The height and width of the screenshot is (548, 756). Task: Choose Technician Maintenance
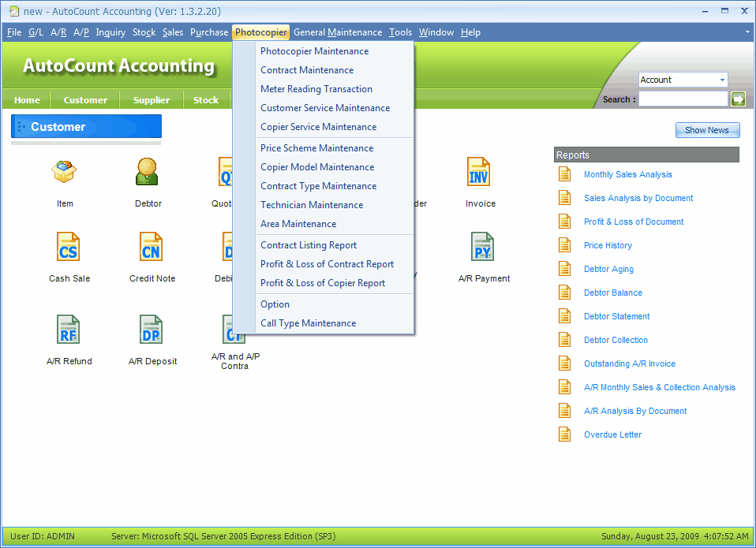pos(323,205)
